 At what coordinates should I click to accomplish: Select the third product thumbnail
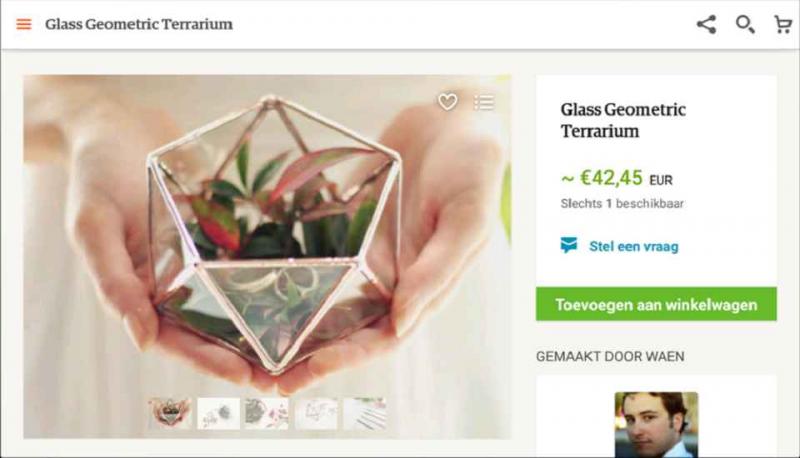click(267, 413)
